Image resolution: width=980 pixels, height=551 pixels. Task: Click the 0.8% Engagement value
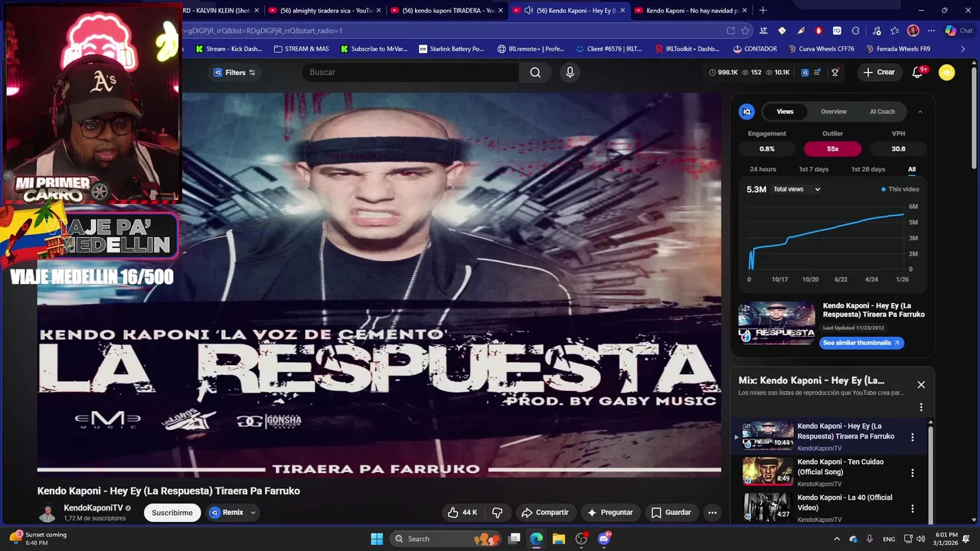coord(766,149)
